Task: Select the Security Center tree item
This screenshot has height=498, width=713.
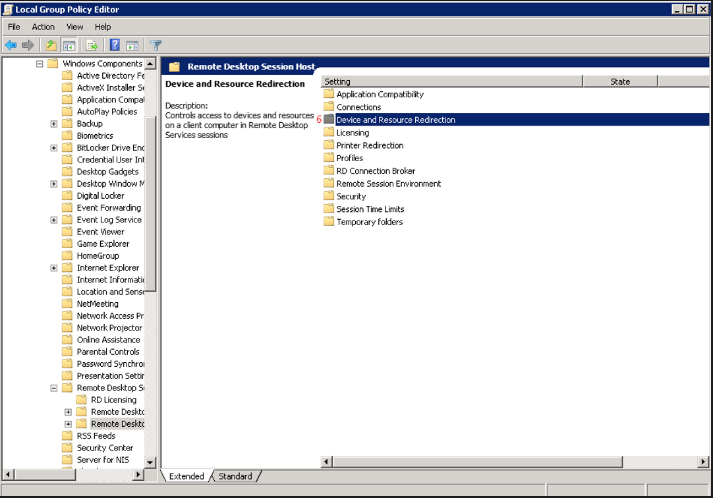Action: click(105, 448)
